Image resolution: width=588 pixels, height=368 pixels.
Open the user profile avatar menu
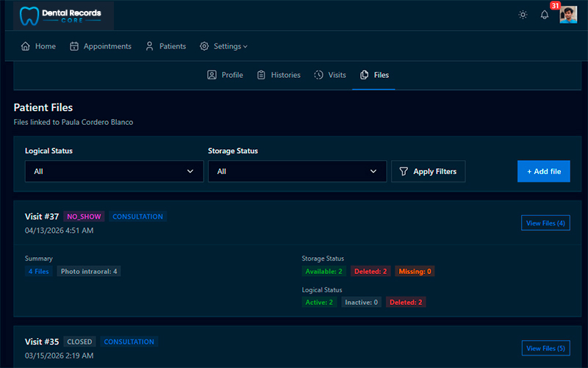568,15
